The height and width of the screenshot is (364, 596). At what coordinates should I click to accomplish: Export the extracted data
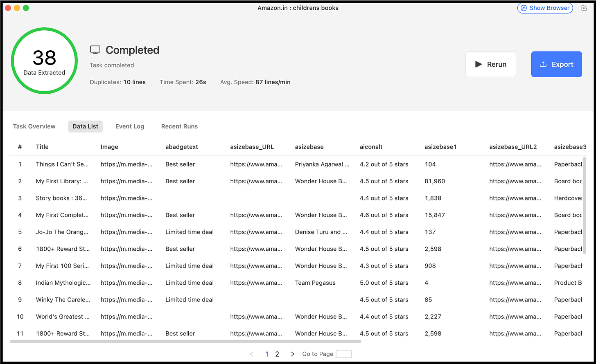(x=557, y=64)
